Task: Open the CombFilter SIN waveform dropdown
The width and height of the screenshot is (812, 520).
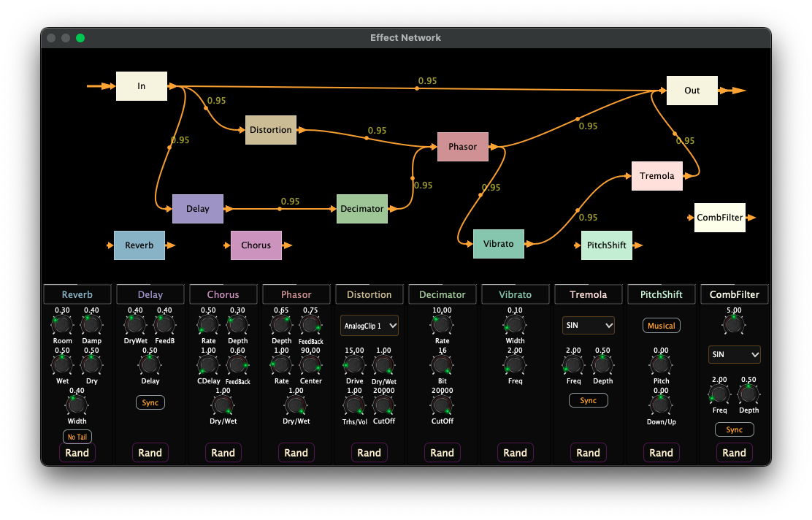Action: (x=735, y=354)
